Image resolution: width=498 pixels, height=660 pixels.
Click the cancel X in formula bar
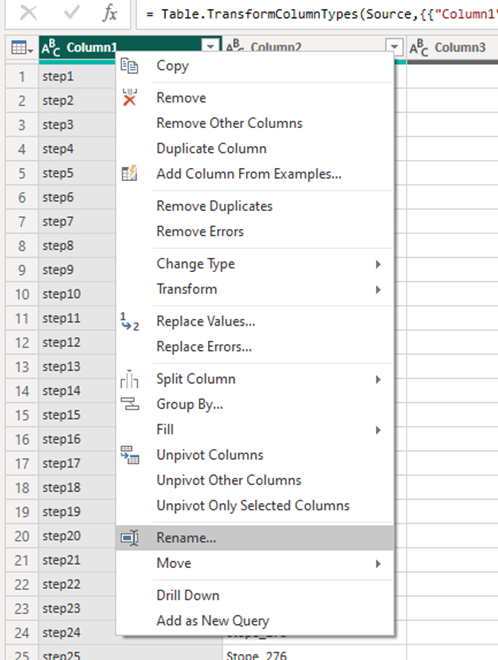(29, 13)
